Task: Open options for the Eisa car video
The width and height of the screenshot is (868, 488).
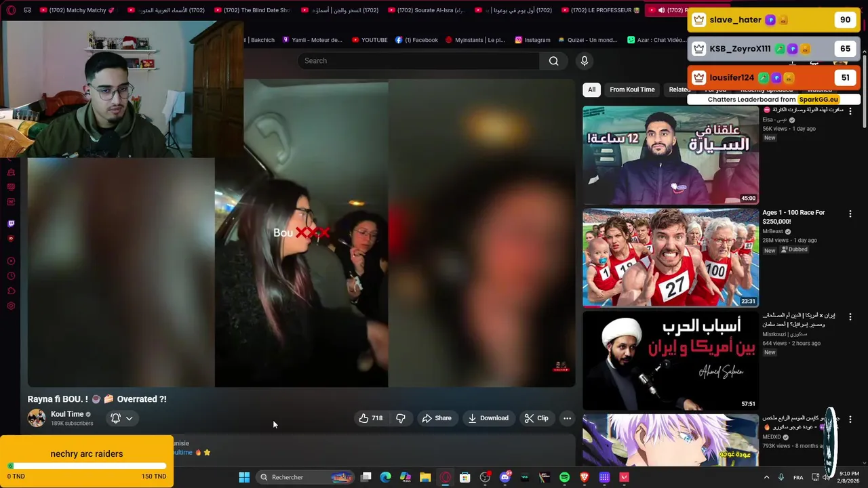Action: (850, 111)
